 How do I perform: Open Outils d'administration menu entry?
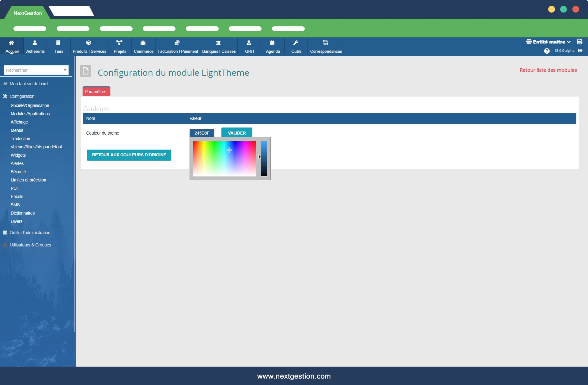(30, 233)
